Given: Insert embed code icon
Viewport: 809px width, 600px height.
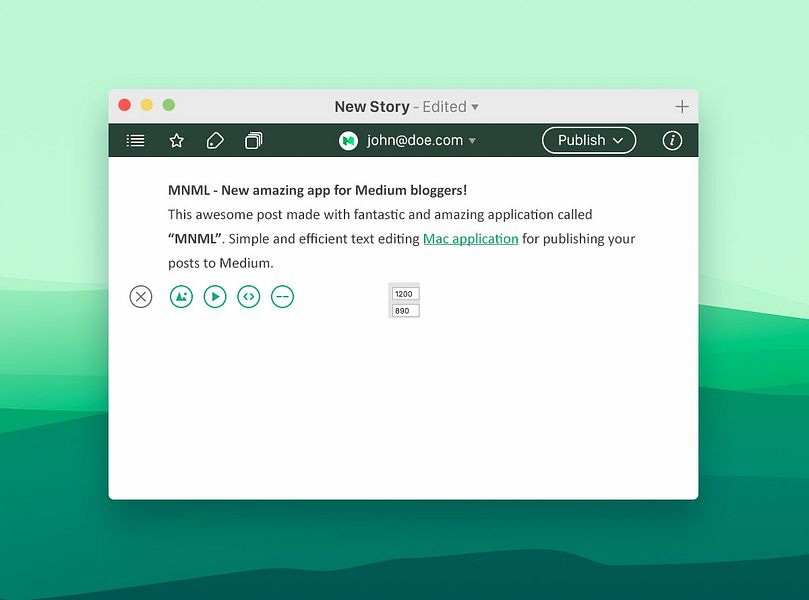Looking at the screenshot, I should [249, 297].
